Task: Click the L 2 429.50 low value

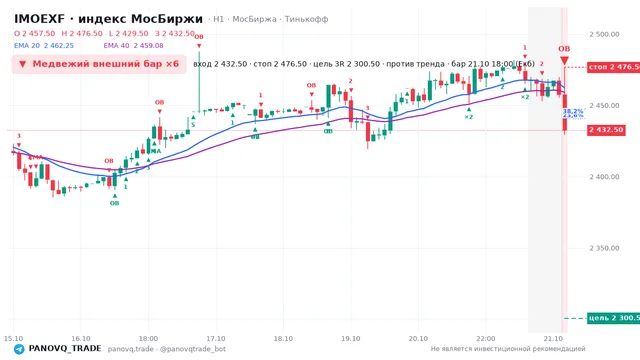Action: [129, 33]
